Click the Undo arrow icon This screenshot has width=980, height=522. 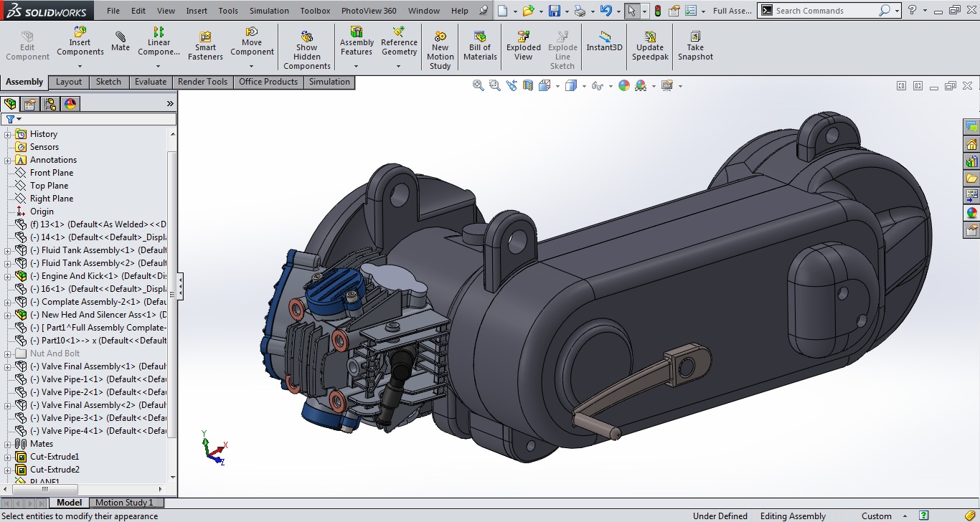[x=606, y=11]
